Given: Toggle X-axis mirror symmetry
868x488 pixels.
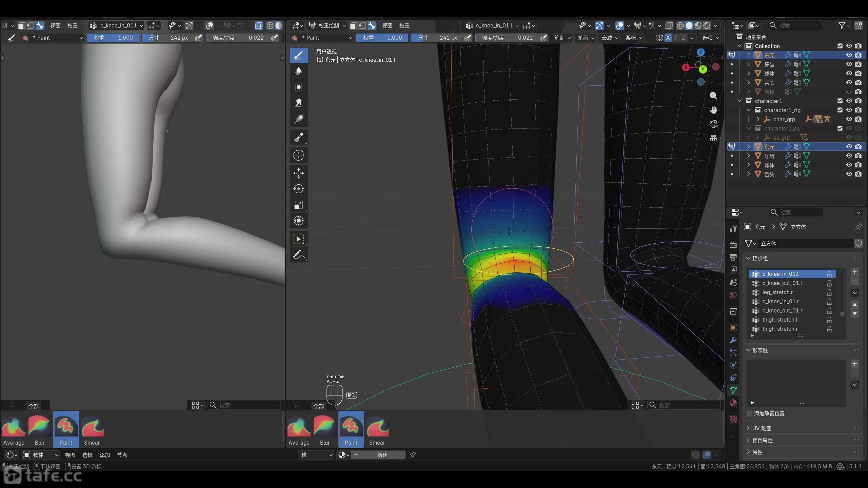Looking at the screenshot, I should click(668, 38).
